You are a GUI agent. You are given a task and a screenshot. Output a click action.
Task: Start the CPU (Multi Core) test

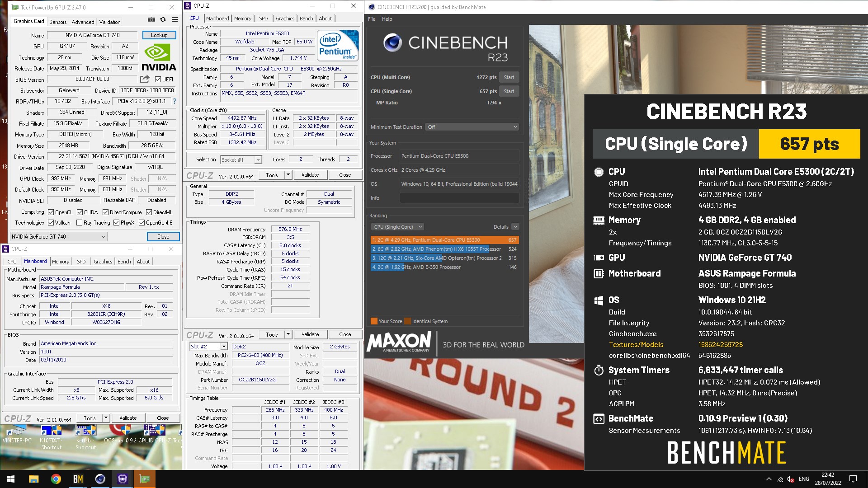point(509,77)
